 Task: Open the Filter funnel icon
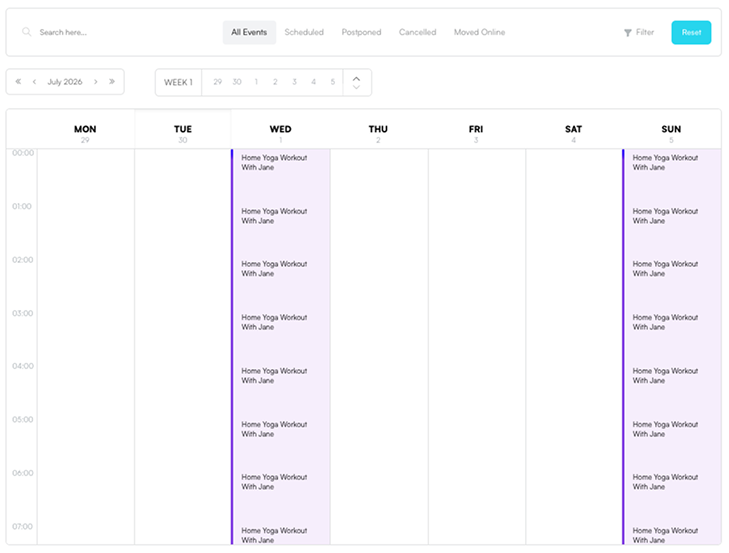pyautogui.click(x=628, y=33)
